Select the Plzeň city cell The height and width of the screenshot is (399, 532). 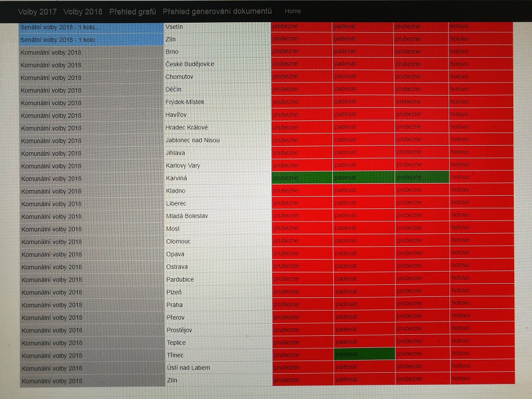click(x=218, y=292)
